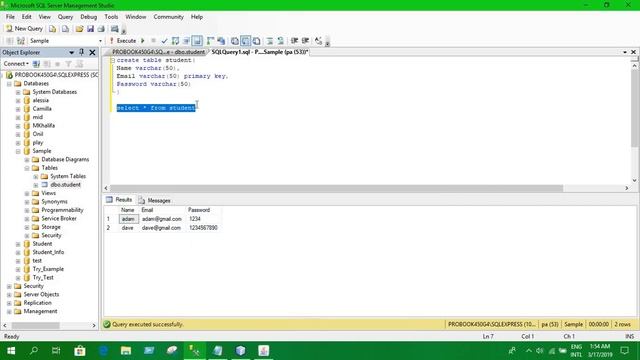Expand the alessia database node
This screenshot has height=360, width=640.
click(x=18, y=100)
